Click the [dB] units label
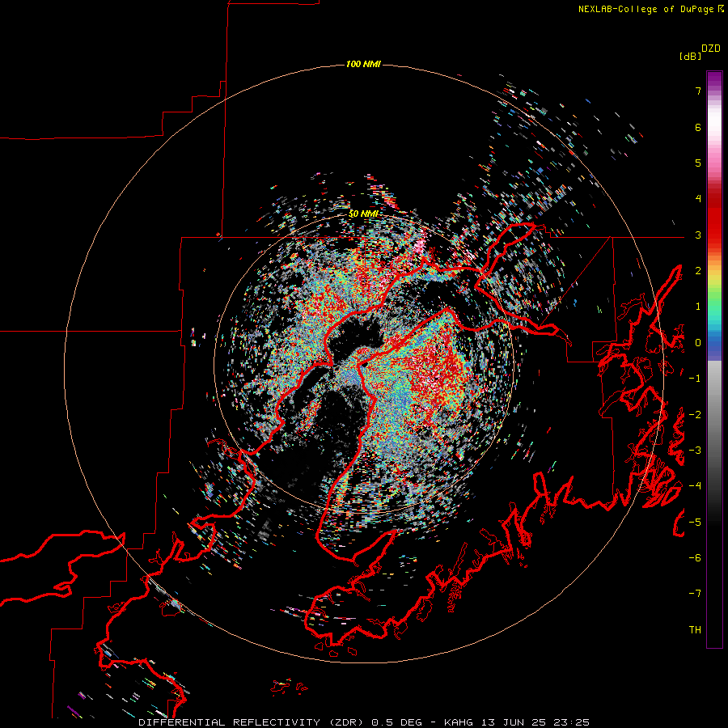The height and width of the screenshot is (728, 728). coord(691,56)
